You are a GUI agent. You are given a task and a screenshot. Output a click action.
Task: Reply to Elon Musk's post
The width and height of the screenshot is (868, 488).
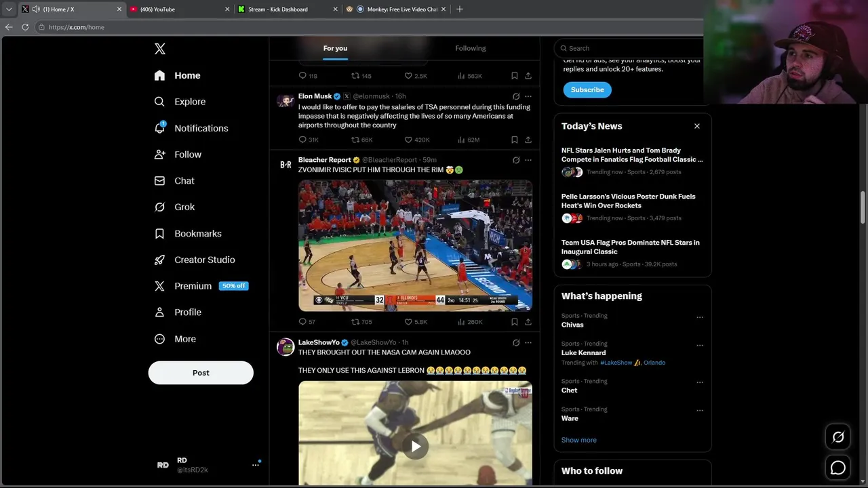click(x=309, y=140)
